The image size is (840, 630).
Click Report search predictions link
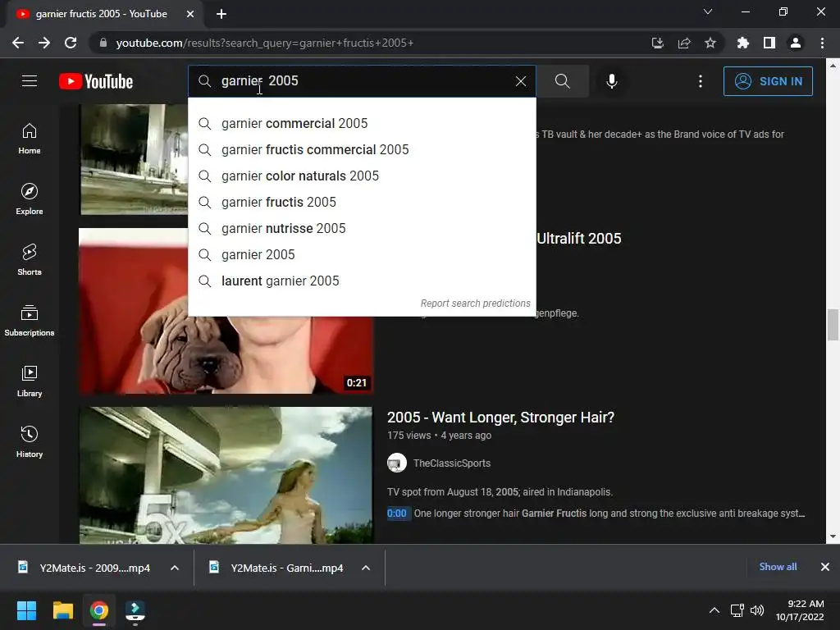tap(475, 304)
